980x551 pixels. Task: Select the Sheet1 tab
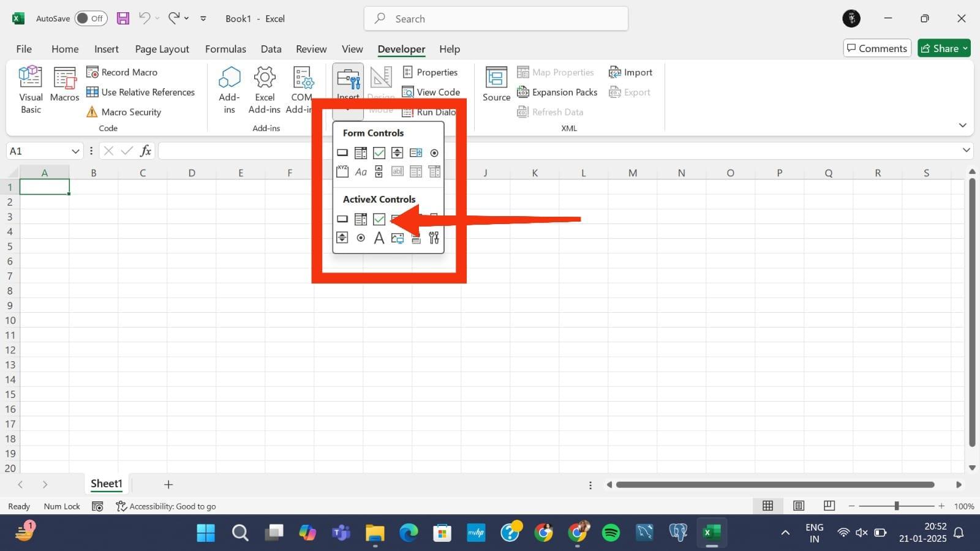107,484
